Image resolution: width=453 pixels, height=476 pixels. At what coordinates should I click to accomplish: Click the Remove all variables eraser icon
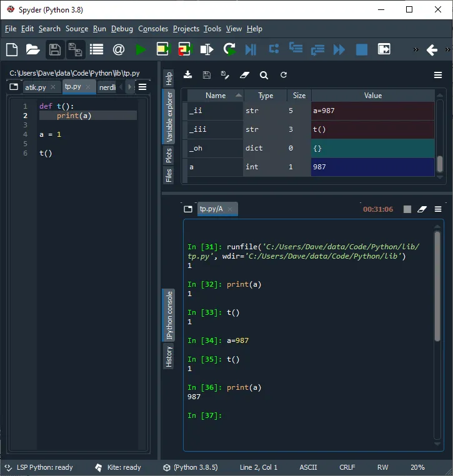(244, 75)
